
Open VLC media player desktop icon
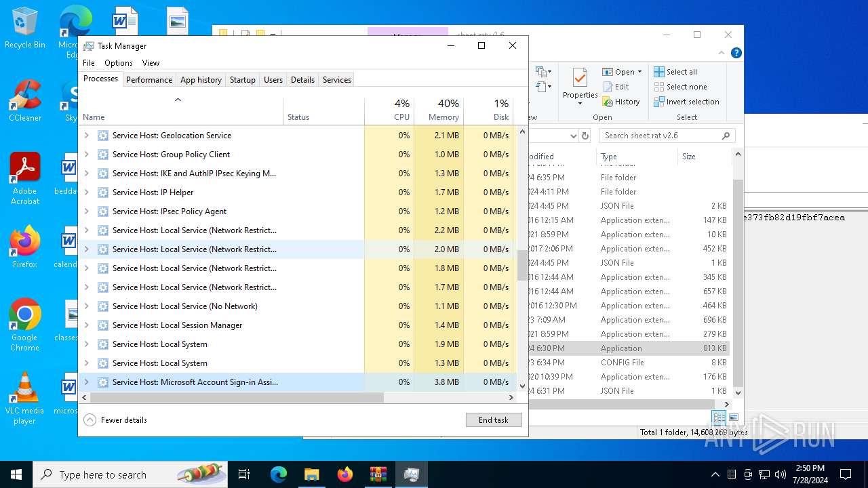tap(25, 399)
